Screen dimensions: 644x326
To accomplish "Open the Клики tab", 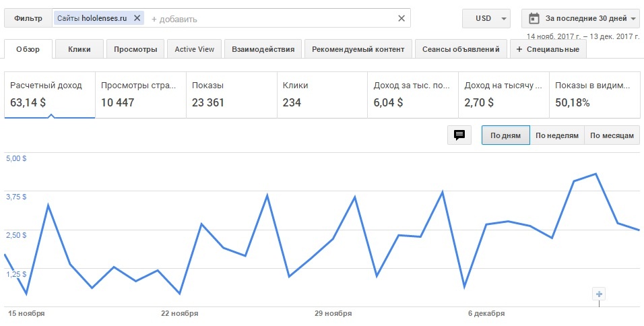I will 79,49.
